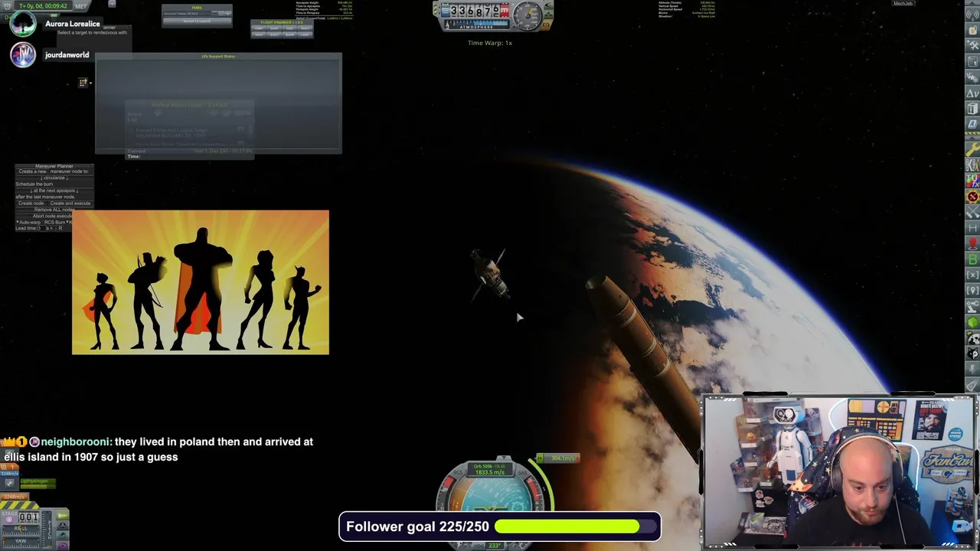The width and height of the screenshot is (980, 551).
Task: Open the 'at the next apoapsis' timing selector
Action: (54, 191)
